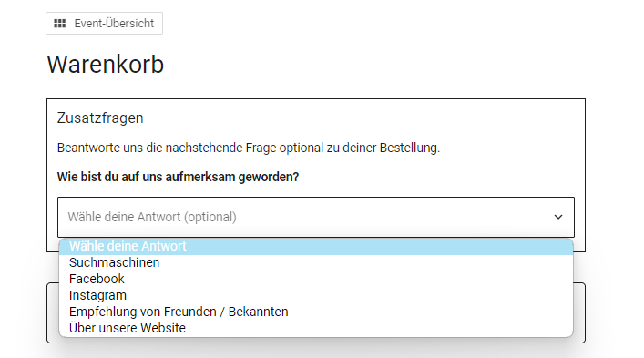
Task: Click the word '(optional)' in the select placeholder
Action: (210, 217)
